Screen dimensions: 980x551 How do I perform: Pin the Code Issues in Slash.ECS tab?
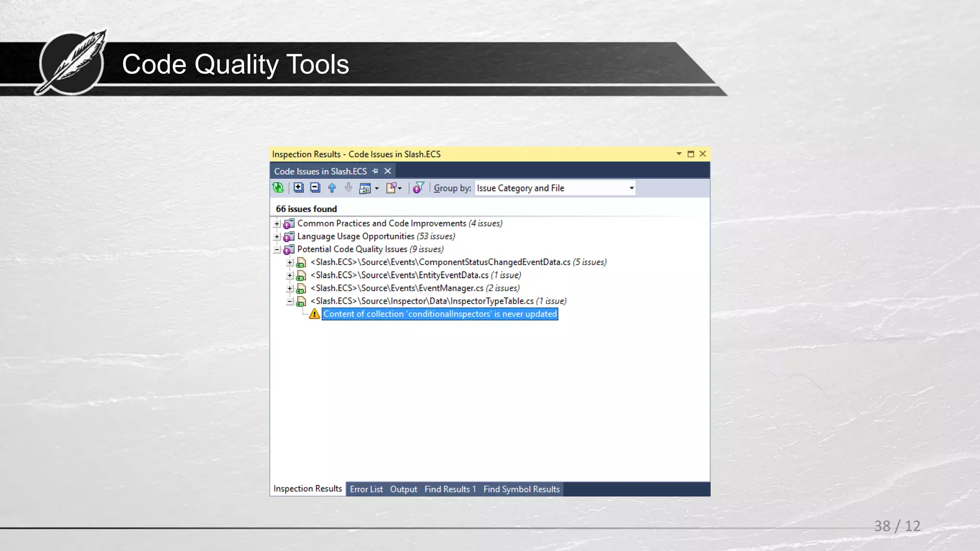coord(375,171)
